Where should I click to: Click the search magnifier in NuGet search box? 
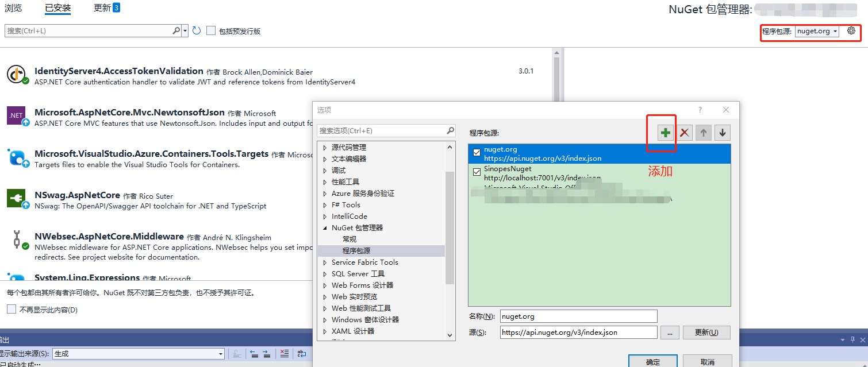coord(176,30)
